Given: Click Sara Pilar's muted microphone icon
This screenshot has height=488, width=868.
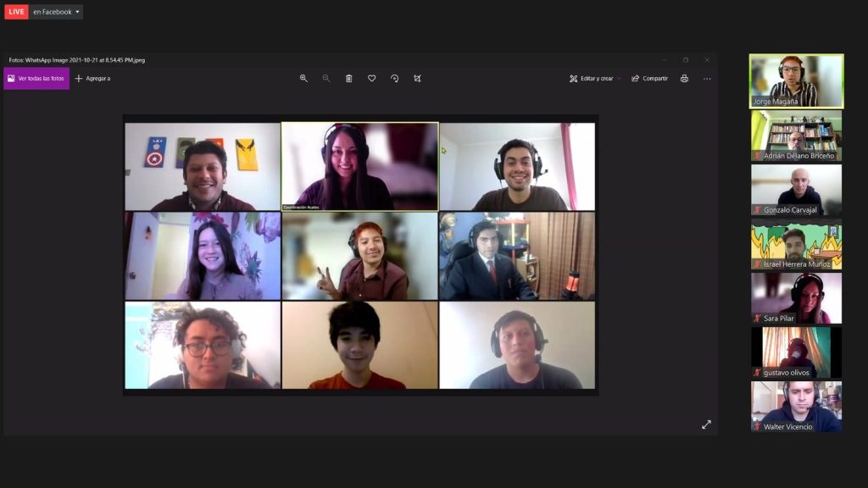Looking at the screenshot, I should click(x=758, y=319).
